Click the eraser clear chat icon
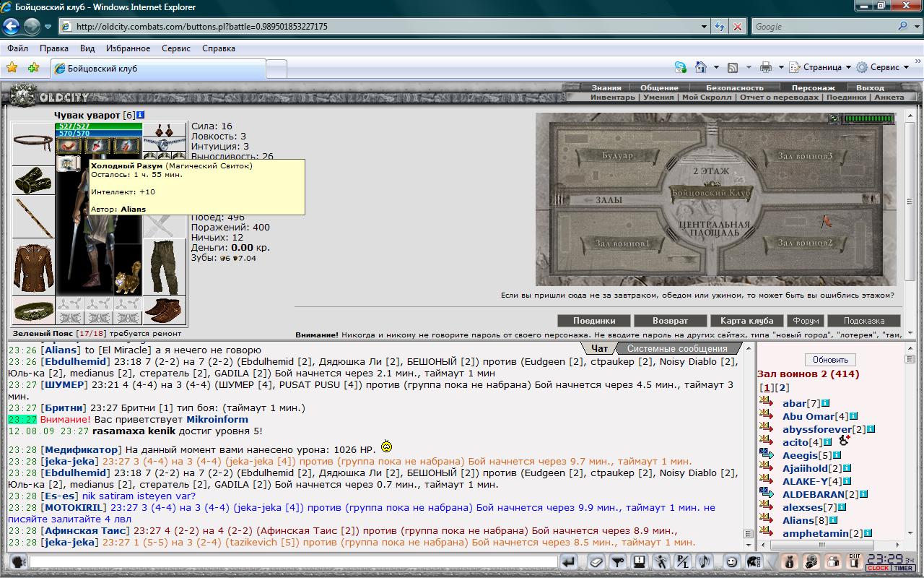Screen dimensions: 924x578 [596, 561]
